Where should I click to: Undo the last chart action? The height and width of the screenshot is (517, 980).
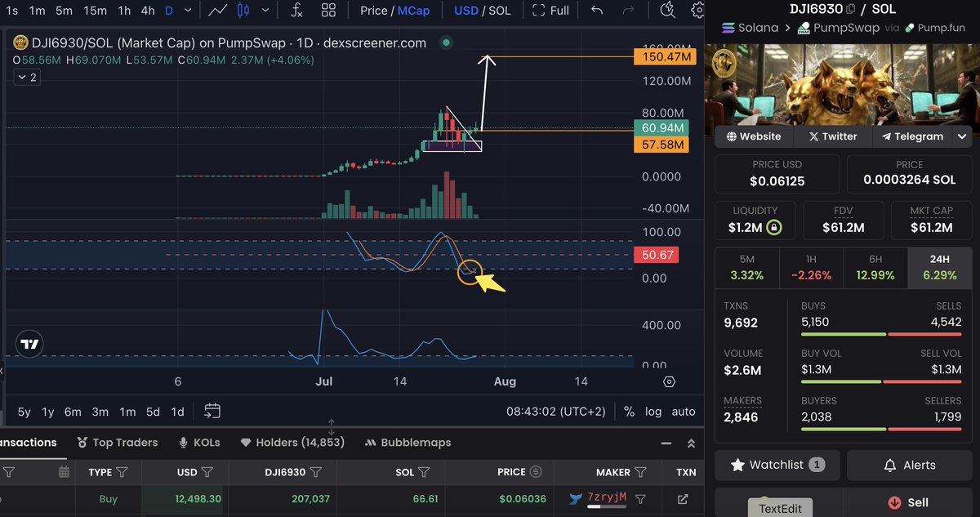click(x=597, y=11)
